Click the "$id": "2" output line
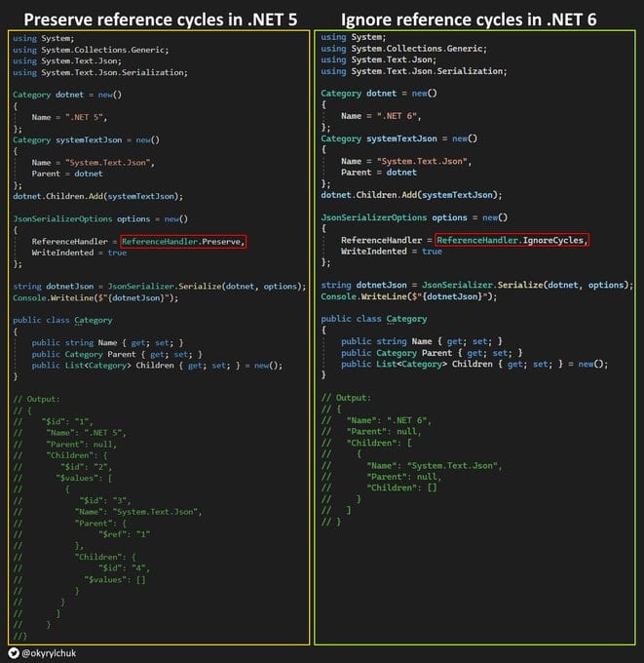Image resolution: width=644 pixels, height=663 pixels. [x=86, y=467]
